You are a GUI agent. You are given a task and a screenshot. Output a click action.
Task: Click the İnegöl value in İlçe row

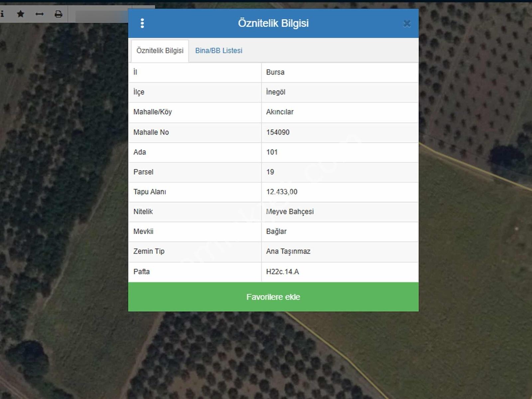click(x=276, y=92)
